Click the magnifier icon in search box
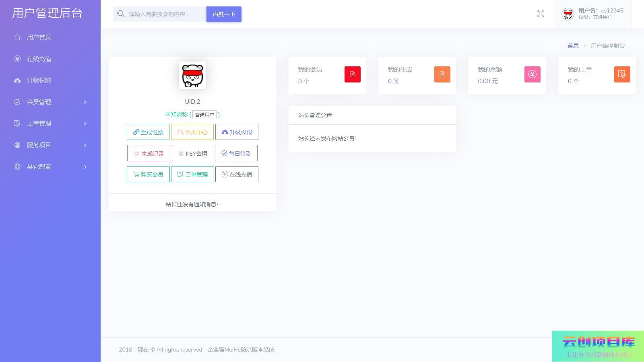Screen dimensions: 644x362 (120, 14)
